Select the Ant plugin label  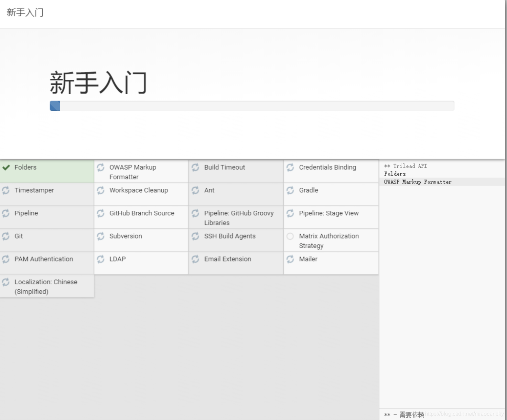click(209, 190)
